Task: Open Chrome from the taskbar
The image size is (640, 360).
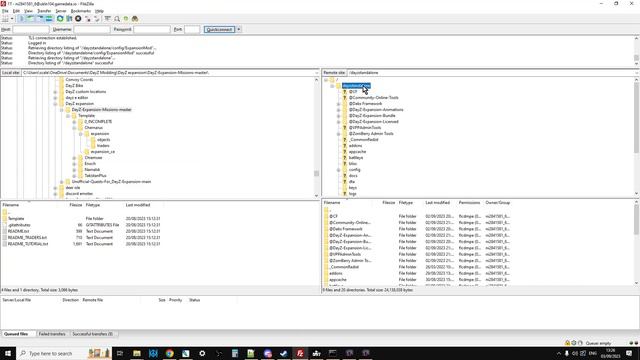Action: click(x=169, y=353)
